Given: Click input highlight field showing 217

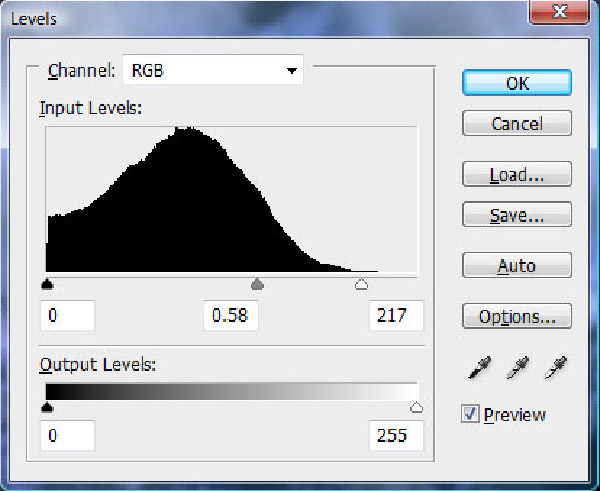Looking at the screenshot, I should [396, 316].
